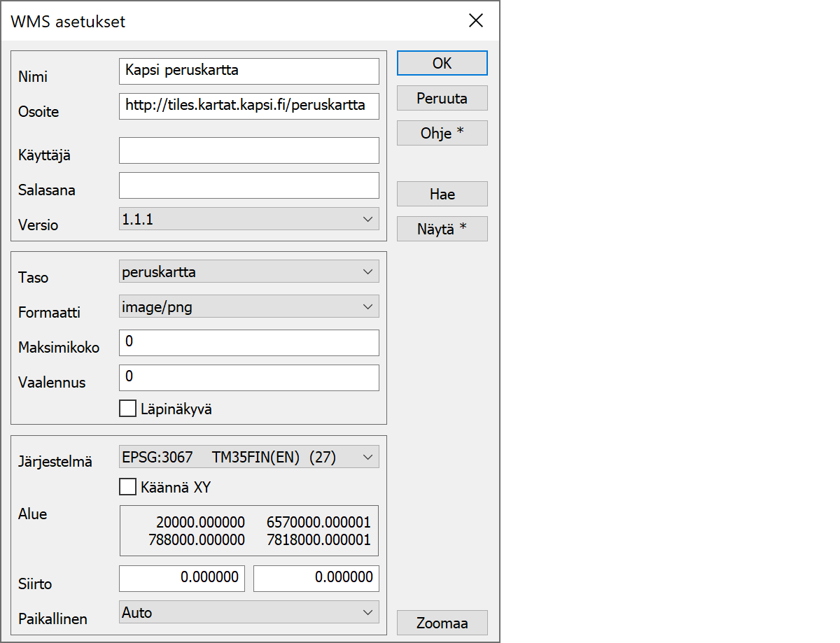Open help with Ohje button
Image resolution: width=840 pixels, height=643 pixels.
442,133
